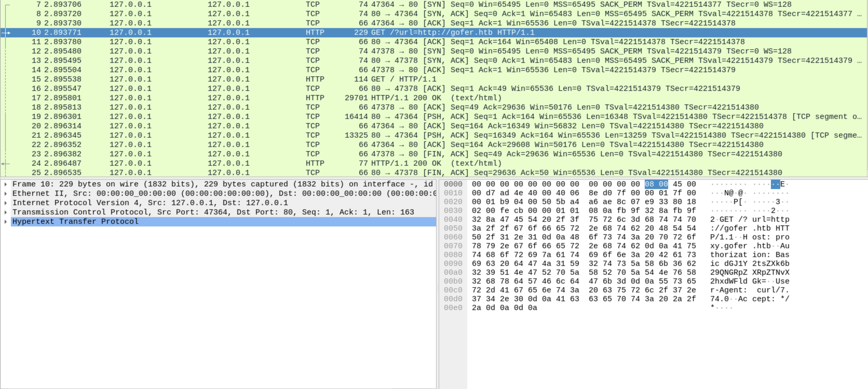This screenshot has height=389, width=868.
Task: Select packet 19 PSH, ACK Len=16348
Action: click(434, 117)
